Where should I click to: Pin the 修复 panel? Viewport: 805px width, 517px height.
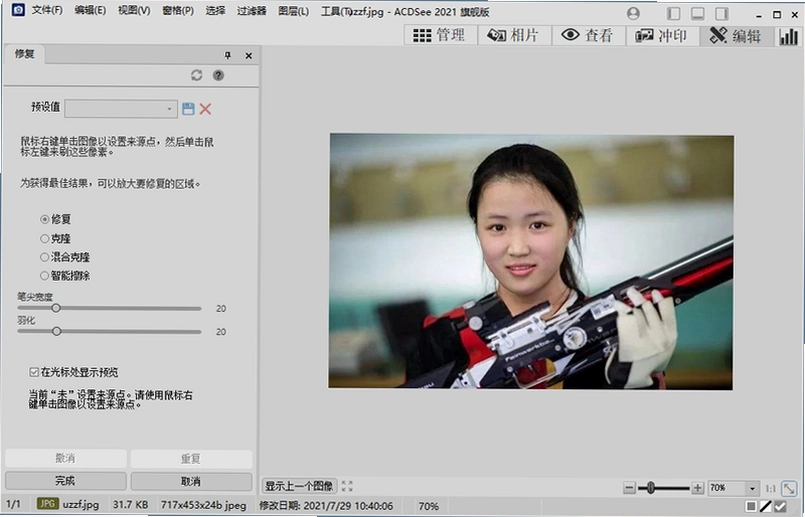(x=227, y=55)
